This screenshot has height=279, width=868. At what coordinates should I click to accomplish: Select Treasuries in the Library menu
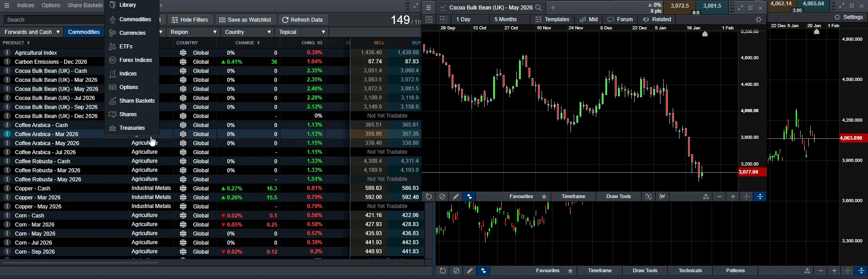pos(131,128)
